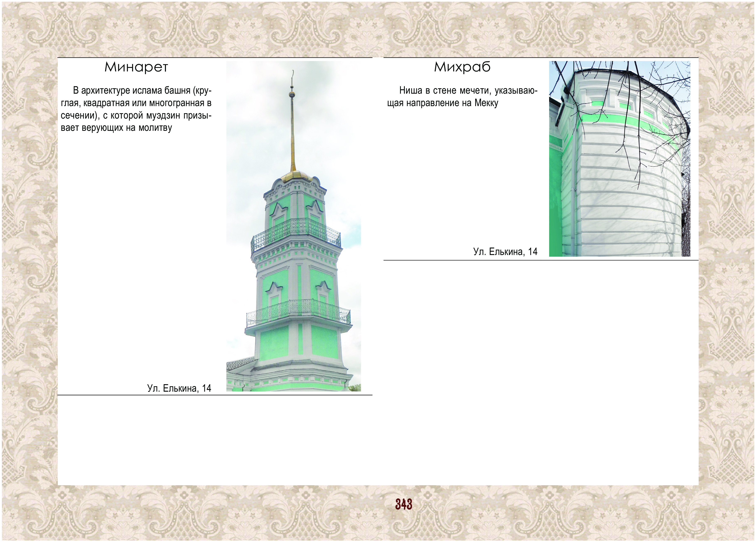The image size is (756, 542).
Task: Click the 'Михраб' heading
Action: pos(462,67)
